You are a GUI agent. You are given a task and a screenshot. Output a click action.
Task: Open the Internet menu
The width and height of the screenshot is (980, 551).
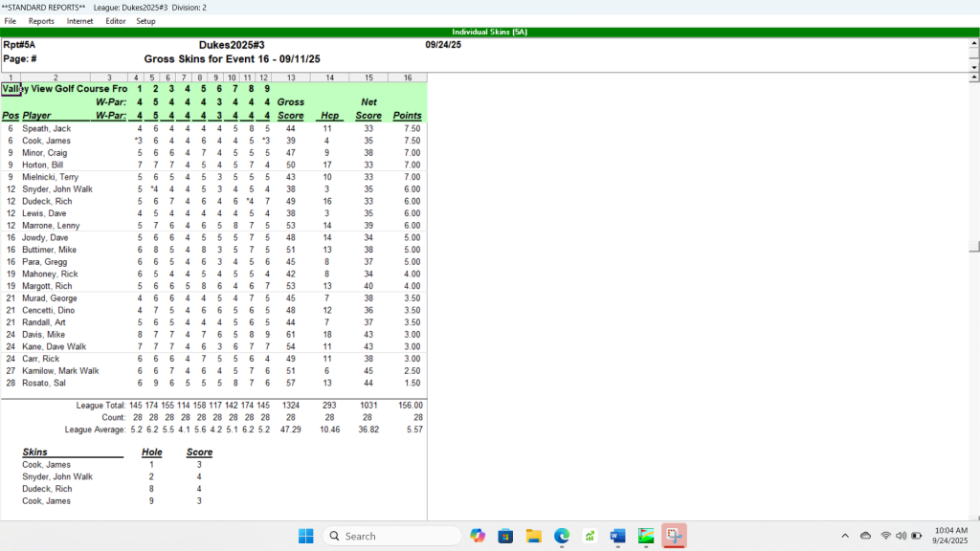point(79,20)
